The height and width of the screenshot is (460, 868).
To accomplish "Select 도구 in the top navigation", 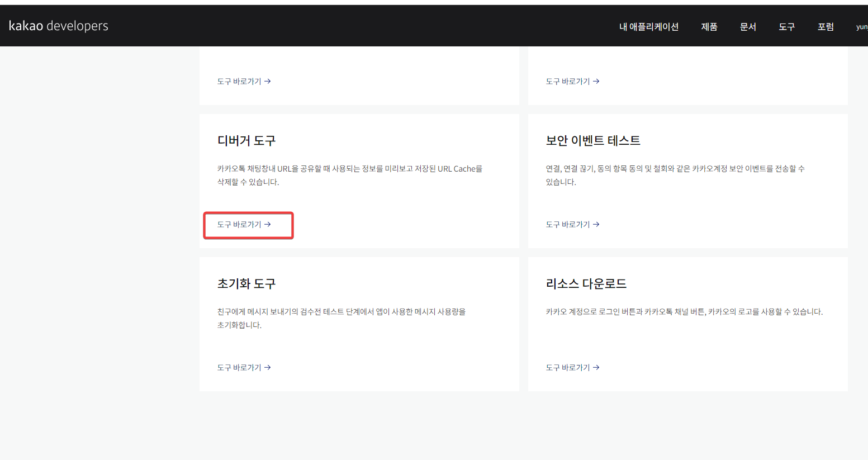I will (786, 27).
